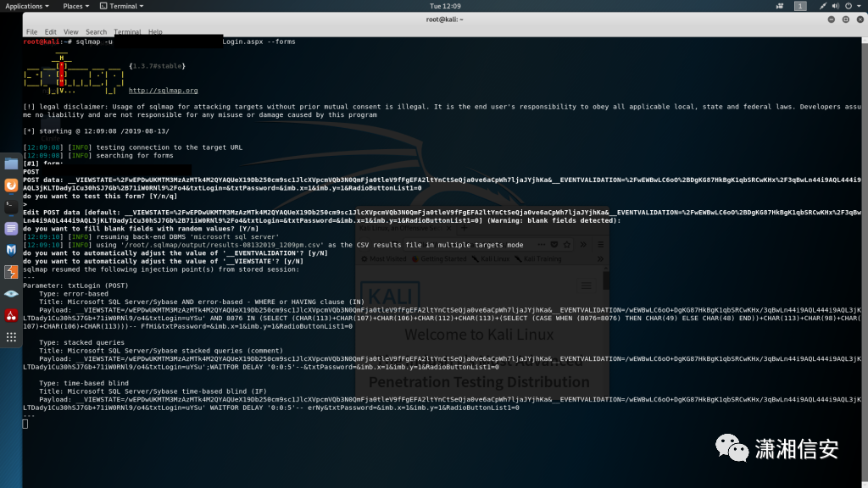The height and width of the screenshot is (488, 868).
Task: Launch Metasploit from the dock
Action: tap(11, 250)
